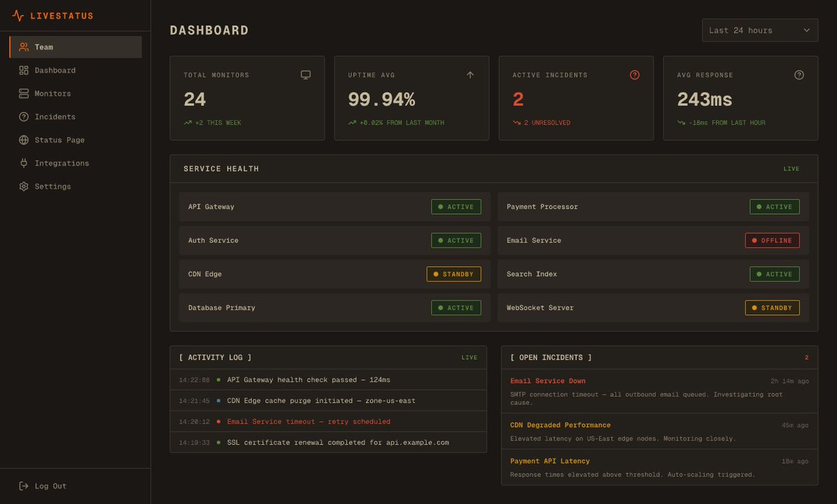
Task: Click the Settings gear icon in sidebar
Action: click(24, 186)
